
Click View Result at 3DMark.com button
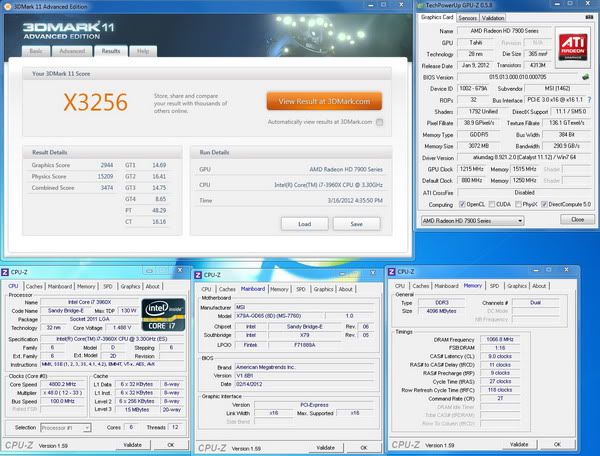pos(324,101)
